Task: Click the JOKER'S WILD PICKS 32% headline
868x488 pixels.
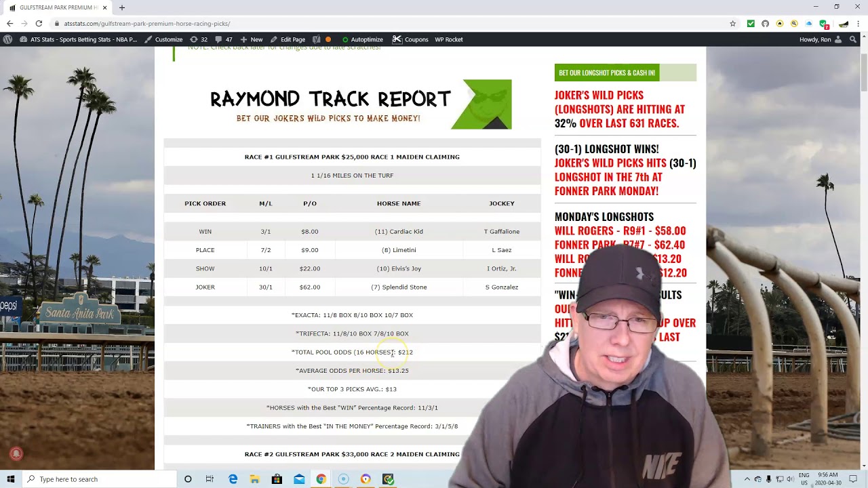Action: (620, 109)
